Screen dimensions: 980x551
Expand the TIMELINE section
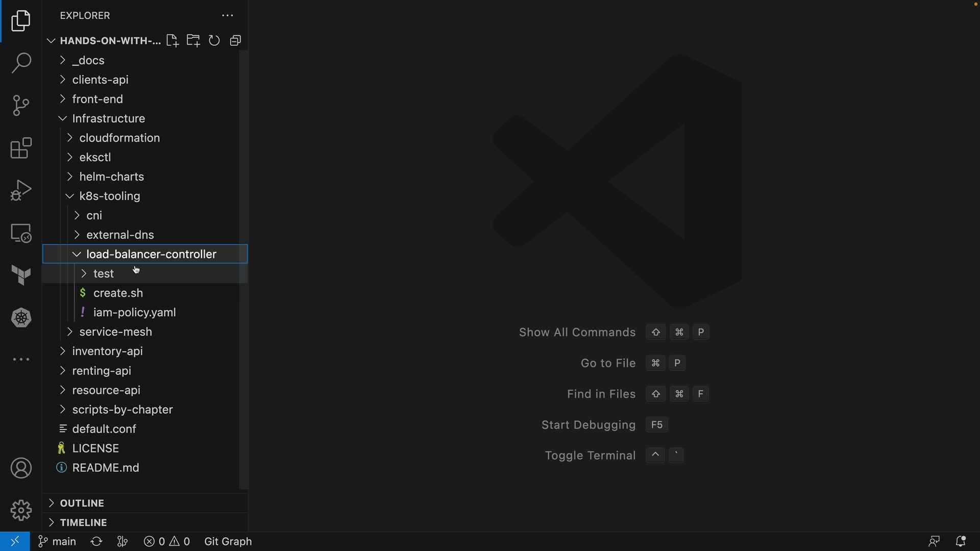tap(83, 522)
